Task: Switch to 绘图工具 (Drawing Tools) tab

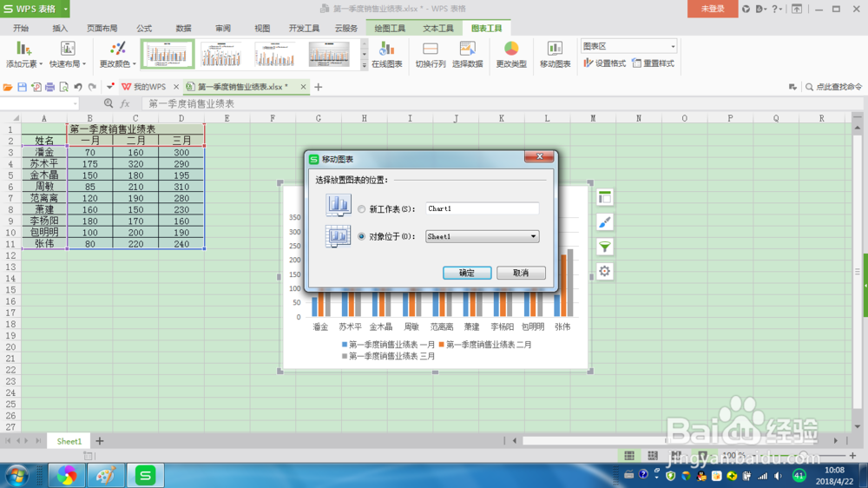Action: [x=390, y=29]
